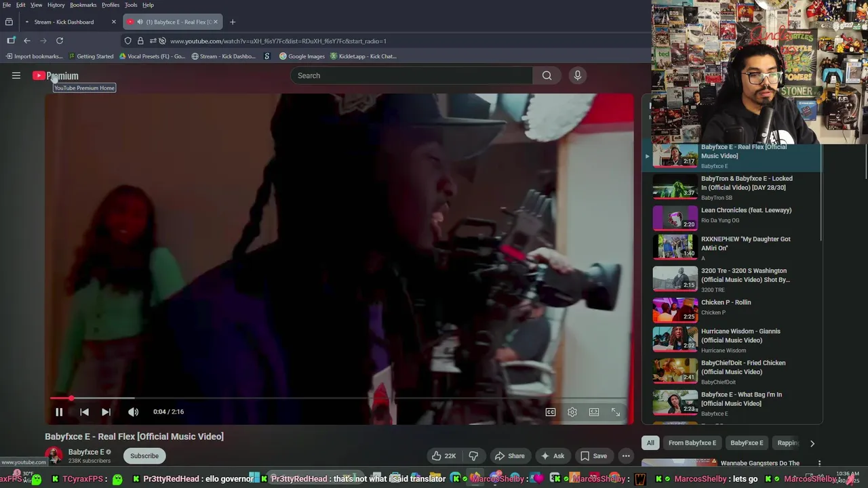Click the YouTube Premium home logo
Viewport: 868px width, 488px height.
click(56, 76)
